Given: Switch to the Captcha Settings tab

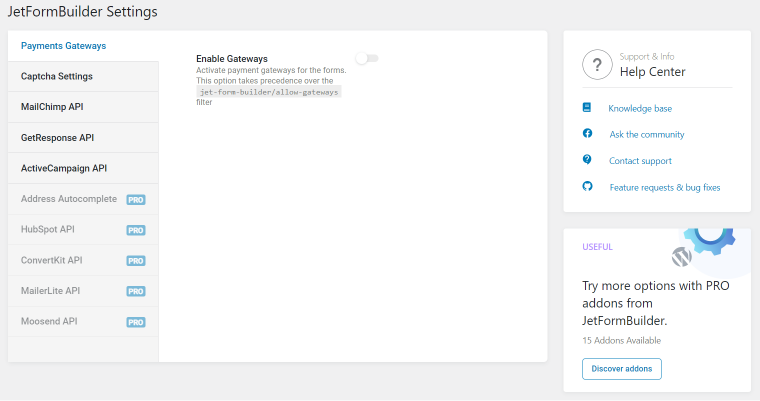Looking at the screenshot, I should [x=83, y=77].
